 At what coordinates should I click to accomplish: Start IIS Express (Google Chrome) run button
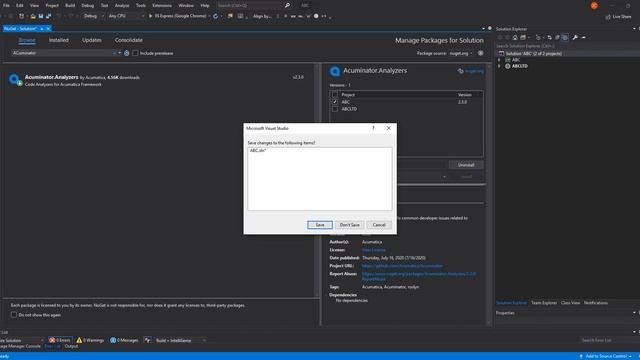[179, 16]
